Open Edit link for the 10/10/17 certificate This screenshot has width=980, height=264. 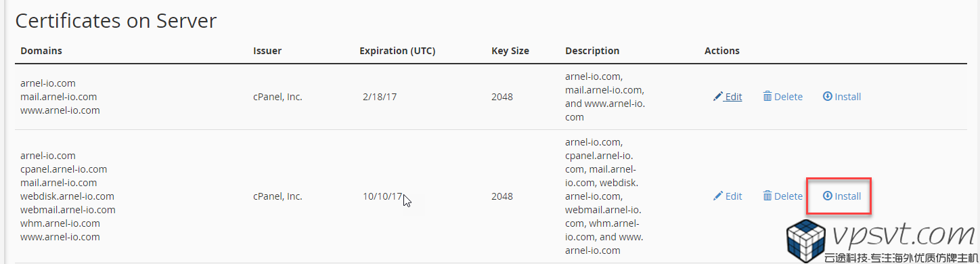pyautogui.click(x=734, y=196)
